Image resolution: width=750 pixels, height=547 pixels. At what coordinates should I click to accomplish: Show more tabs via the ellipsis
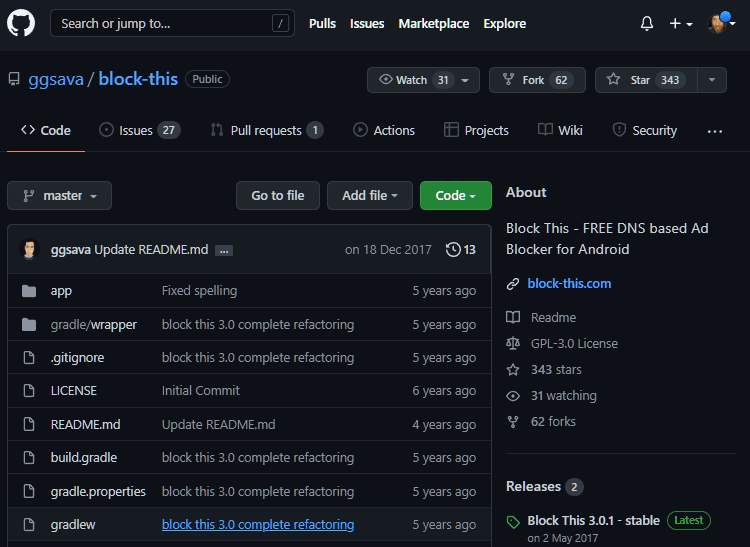pos(715,131)
